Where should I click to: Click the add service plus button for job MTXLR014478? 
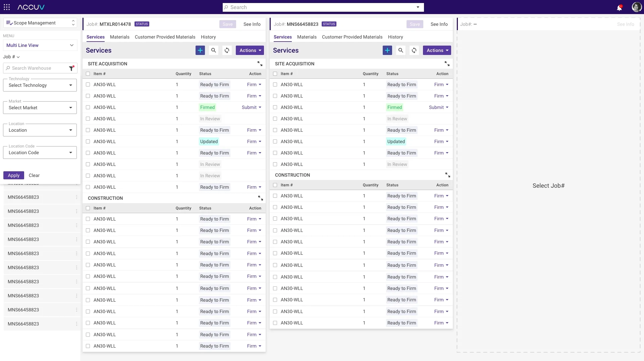tap(200, 50)
